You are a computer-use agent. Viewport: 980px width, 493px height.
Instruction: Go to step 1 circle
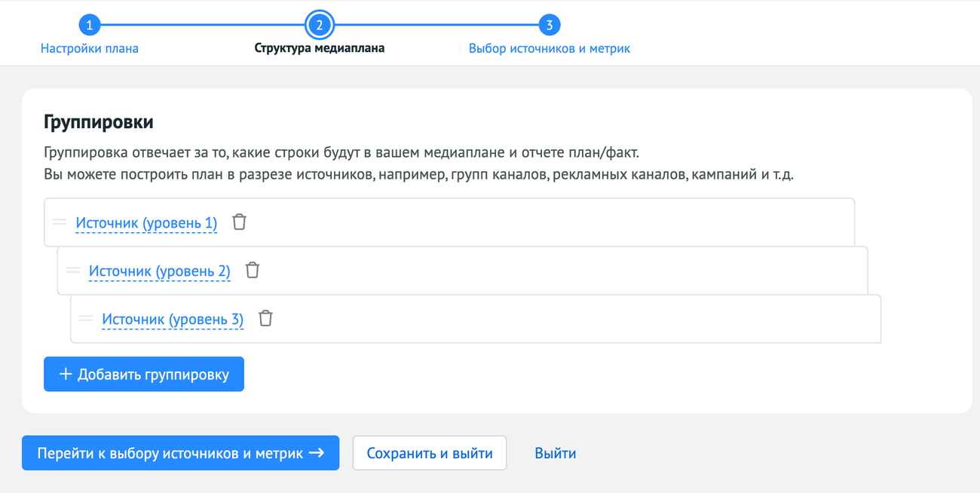coord(90,25)
